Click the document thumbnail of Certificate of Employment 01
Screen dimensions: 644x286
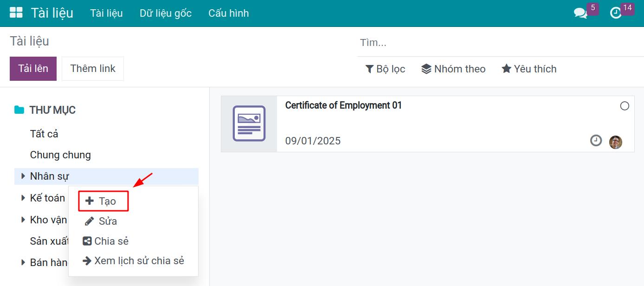point(249,123)
